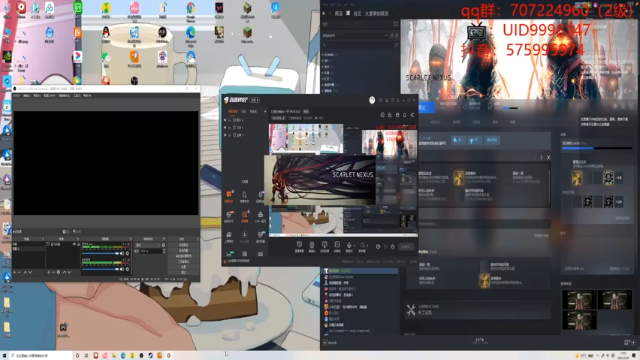This screenshot has width=640, height=360.
Task: Open Windows Start button
Action: click(x=4, y=356)
